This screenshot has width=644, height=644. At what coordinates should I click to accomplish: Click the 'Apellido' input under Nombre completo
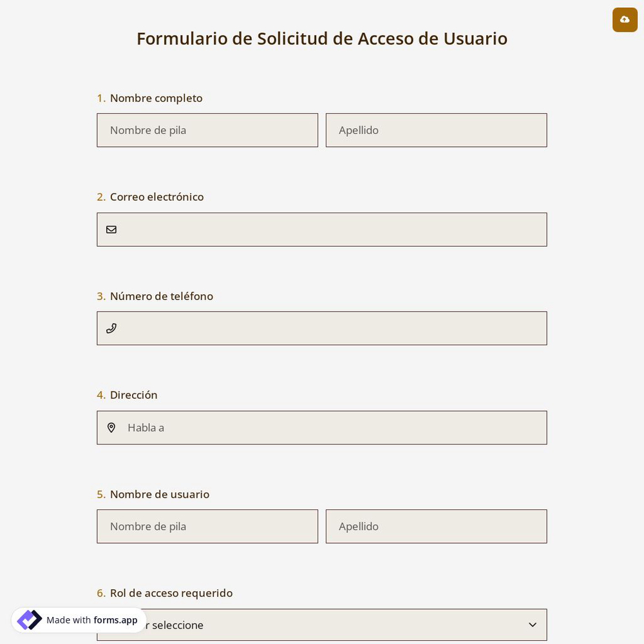pyautogui.click(x=437, y=130)
